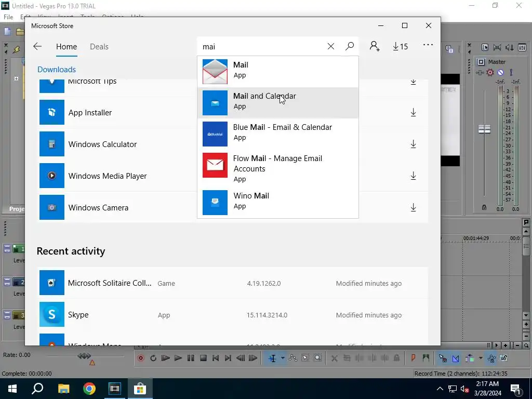Image resolution: width=532 pixels, height=399 pixels.
Task: Click the playback Rate slider handle
Action: [x=84, y=356]
